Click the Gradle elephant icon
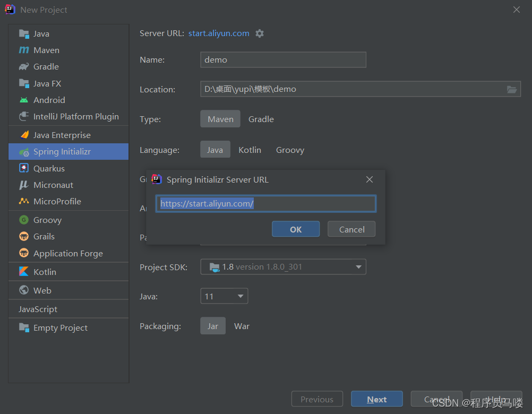Screen dimensions: 532x414 tap(24, 66)
